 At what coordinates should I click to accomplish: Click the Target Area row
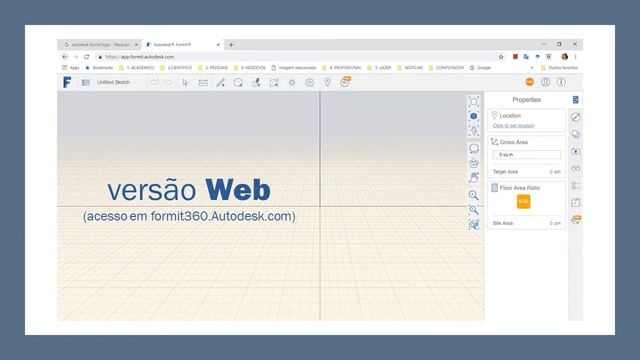coord(527,172)
